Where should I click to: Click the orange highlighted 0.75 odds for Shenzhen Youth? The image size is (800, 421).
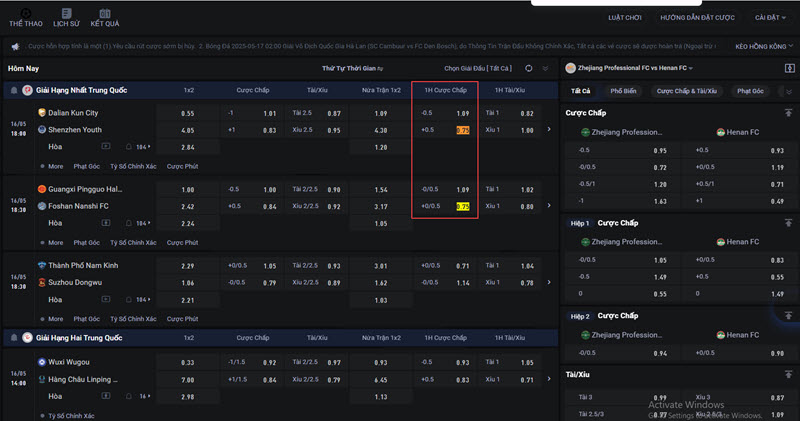pos(463,130)
